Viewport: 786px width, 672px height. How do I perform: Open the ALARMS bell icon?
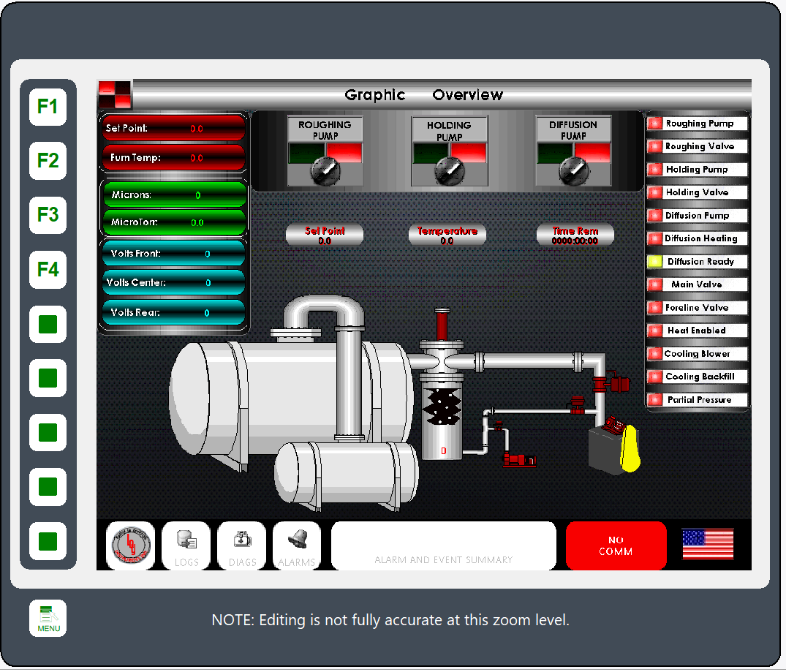(x=297, y=545)
